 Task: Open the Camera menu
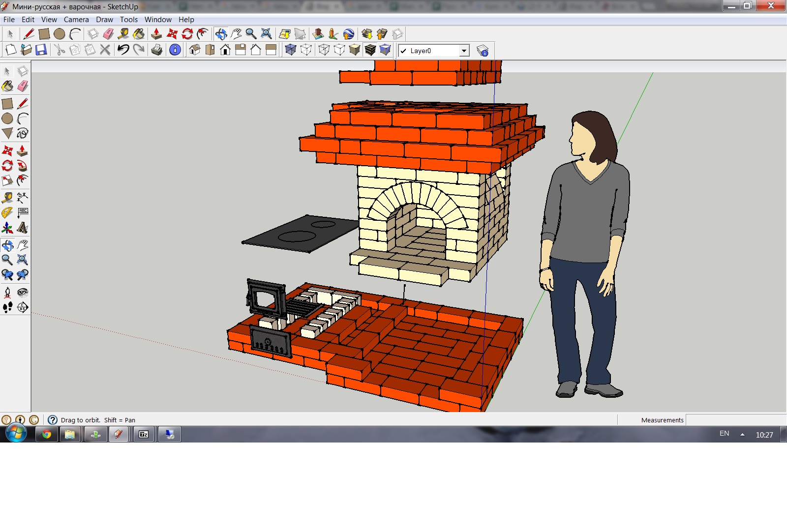(76, 20)
